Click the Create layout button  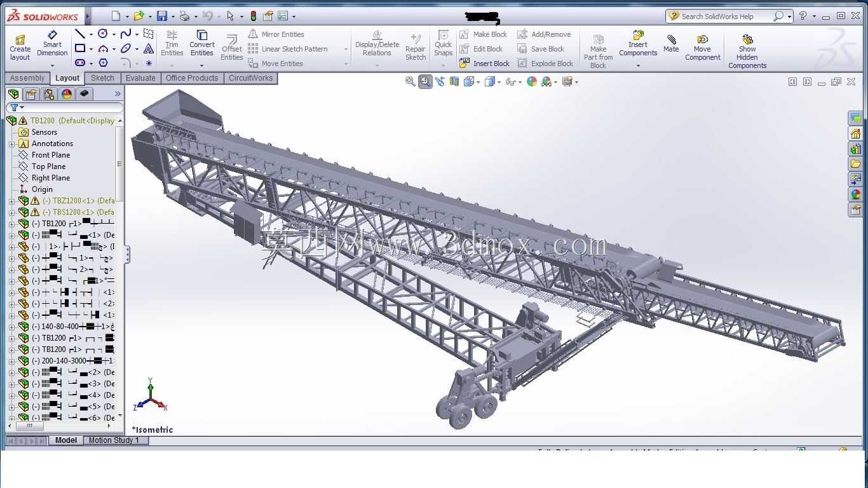click(20, 48)
